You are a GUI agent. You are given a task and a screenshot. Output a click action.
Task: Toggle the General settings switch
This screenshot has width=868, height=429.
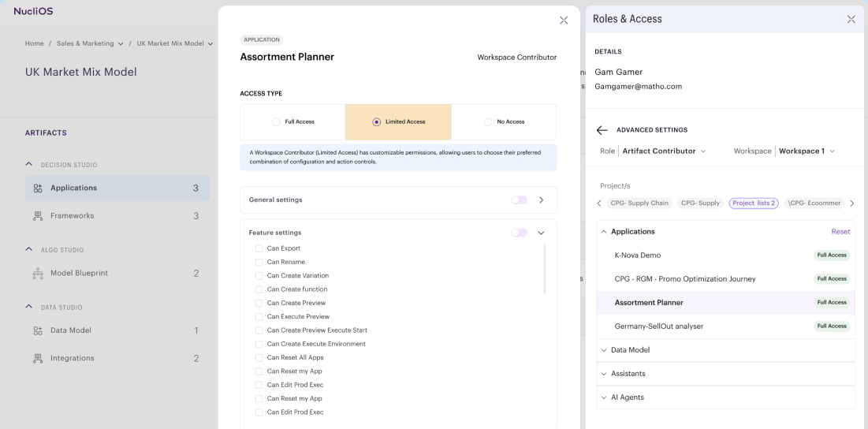tap(520, 200)
